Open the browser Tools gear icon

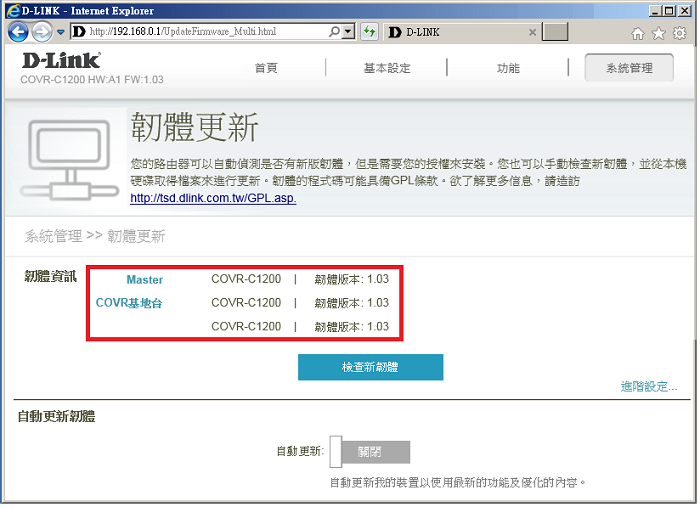[x=679, y=33]
